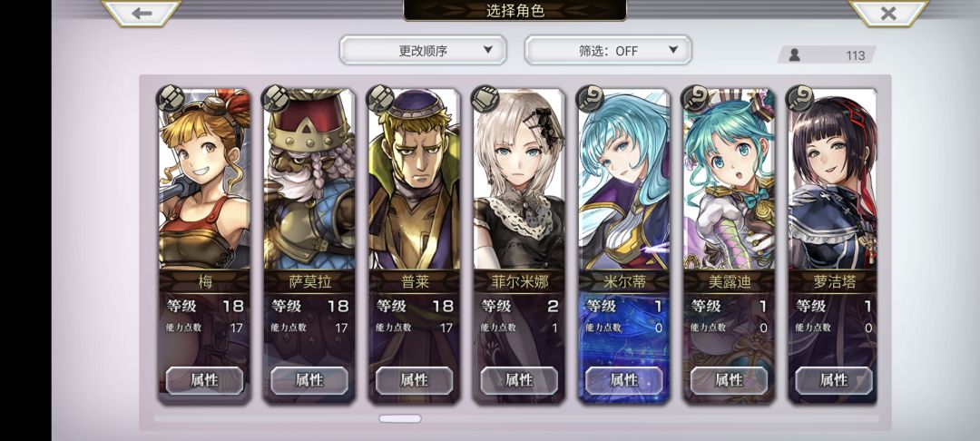Viewport: 980px width, 441px height.
Task: Open the 筛选: OFF filter dropdown
Action: pyautogui.click(x=608, y=50)
